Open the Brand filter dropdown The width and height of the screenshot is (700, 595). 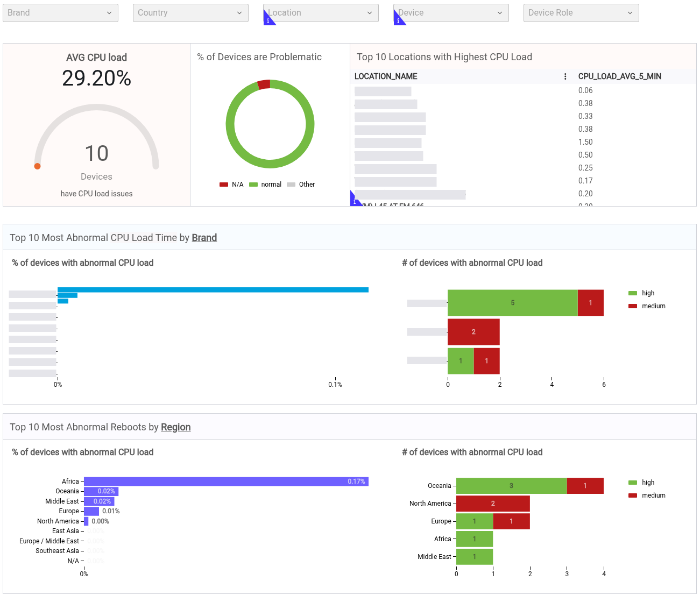60,13
